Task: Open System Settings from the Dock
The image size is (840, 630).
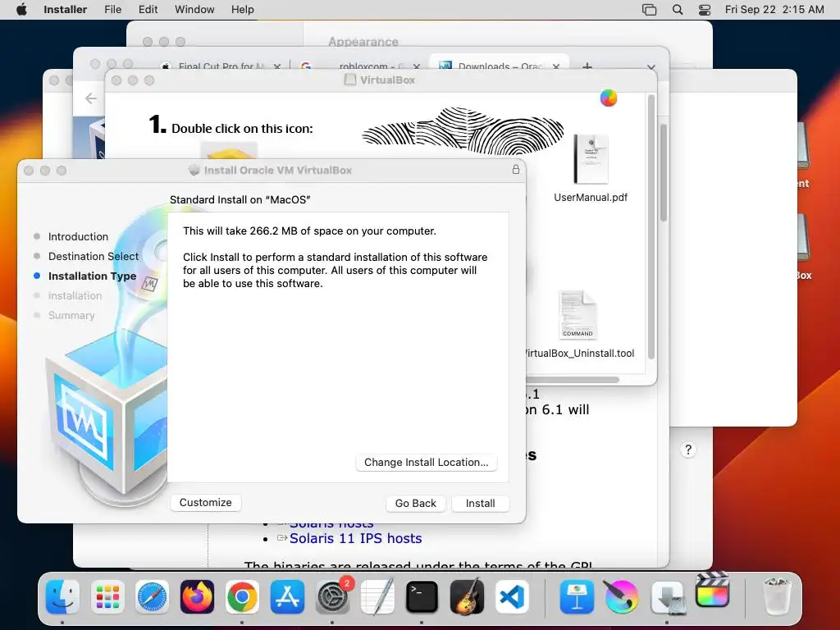Action: coord(332,597)
